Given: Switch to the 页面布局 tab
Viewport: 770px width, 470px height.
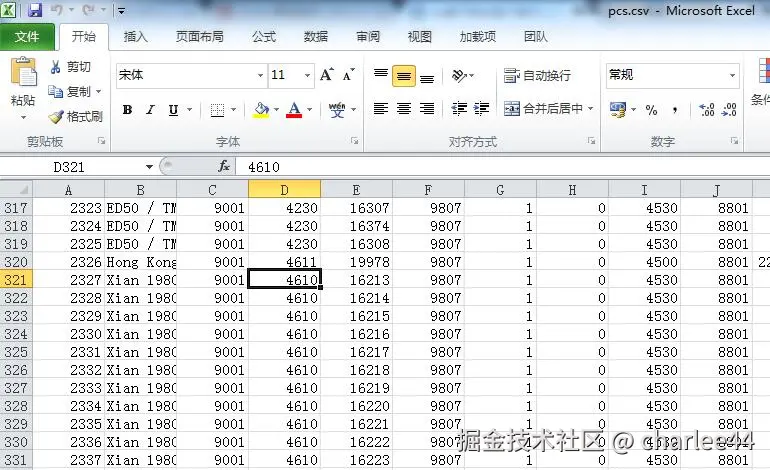Looking at the screenshot, I should pyautogui.click(x=200, y=37).
